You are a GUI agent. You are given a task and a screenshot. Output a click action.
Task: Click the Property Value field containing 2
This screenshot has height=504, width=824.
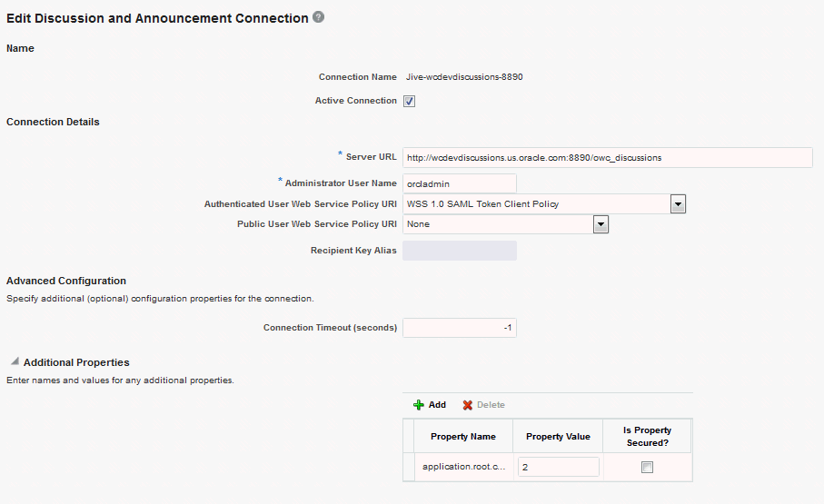pos(558,467)
